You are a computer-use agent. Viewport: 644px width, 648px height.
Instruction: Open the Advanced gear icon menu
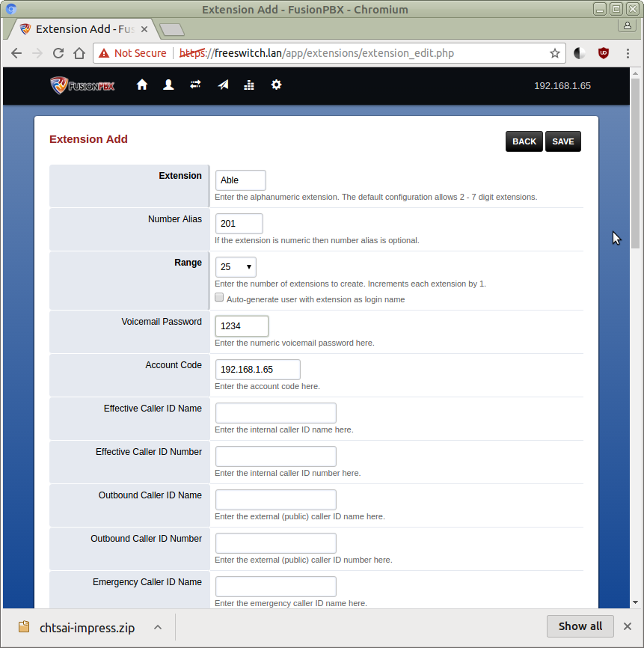276,85
